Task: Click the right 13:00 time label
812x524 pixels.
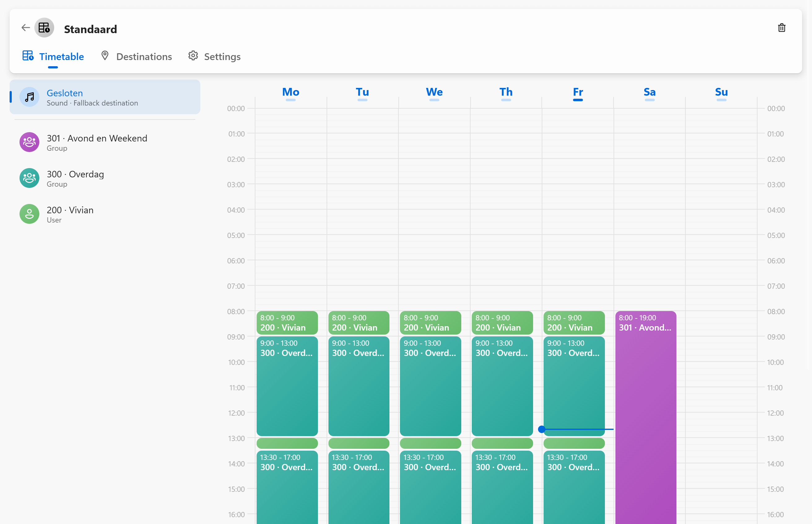Action: (775, 438)
